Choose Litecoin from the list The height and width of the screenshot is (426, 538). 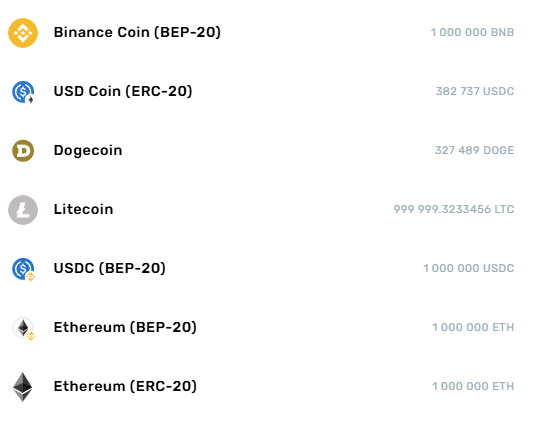[83, 209]
